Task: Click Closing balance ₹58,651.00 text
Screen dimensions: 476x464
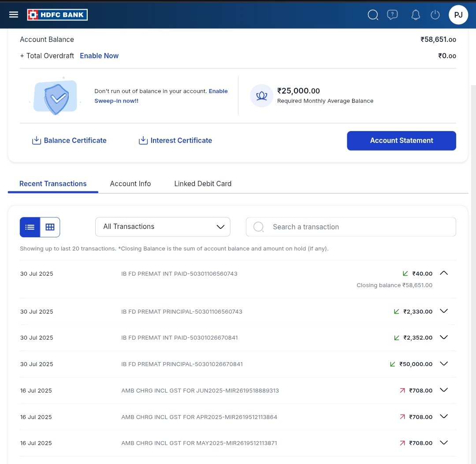Action: (x=394, y=285)
